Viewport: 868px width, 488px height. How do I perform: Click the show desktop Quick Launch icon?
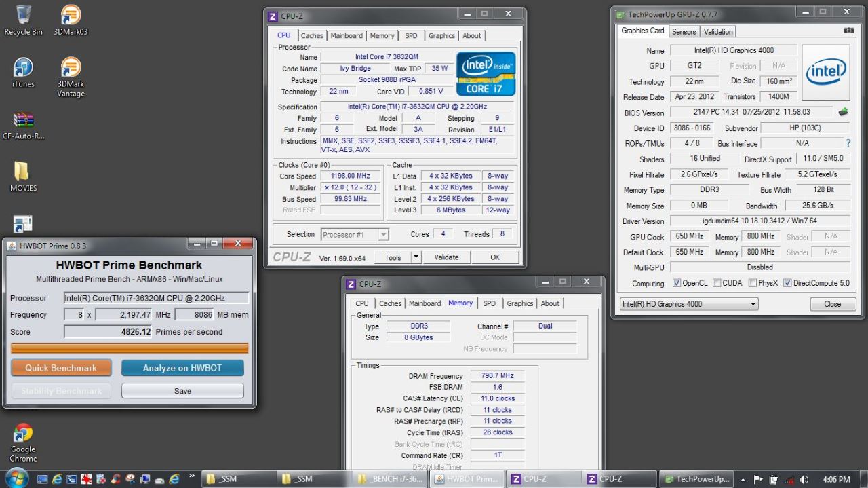click(x=43, y=479)
